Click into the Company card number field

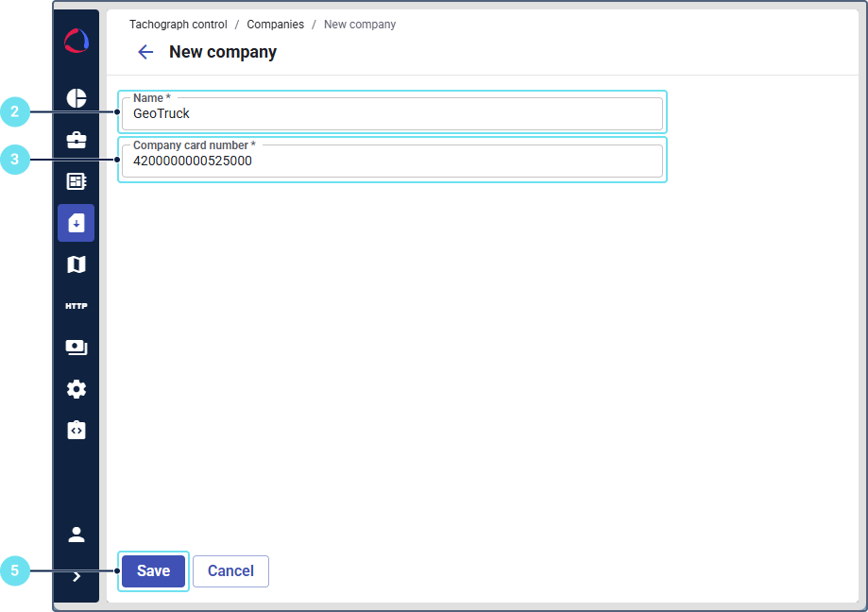pos(392,161)
